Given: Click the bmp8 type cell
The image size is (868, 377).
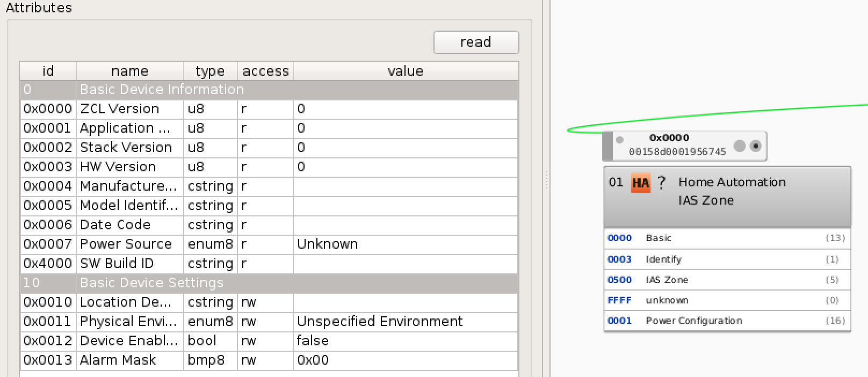Looking at the screenshot, I should (x=211, y=360).
